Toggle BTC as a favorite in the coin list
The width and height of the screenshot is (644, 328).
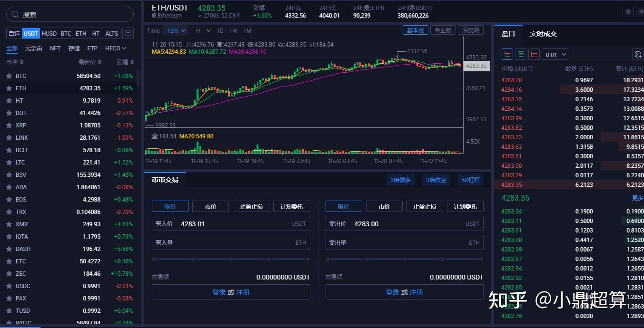click(x=10, y=76)
